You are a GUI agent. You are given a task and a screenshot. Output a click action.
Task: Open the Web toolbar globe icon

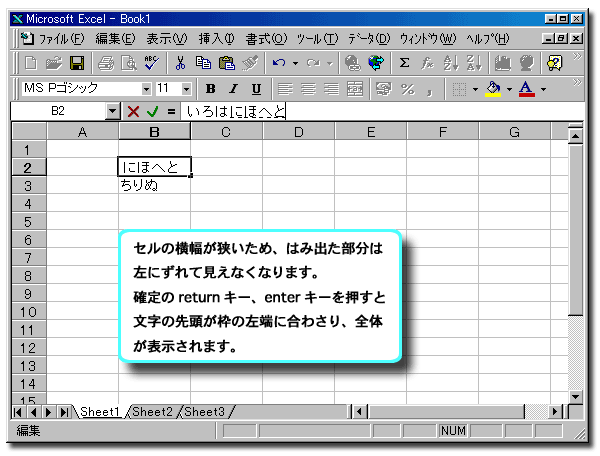[x=376, y=63]
